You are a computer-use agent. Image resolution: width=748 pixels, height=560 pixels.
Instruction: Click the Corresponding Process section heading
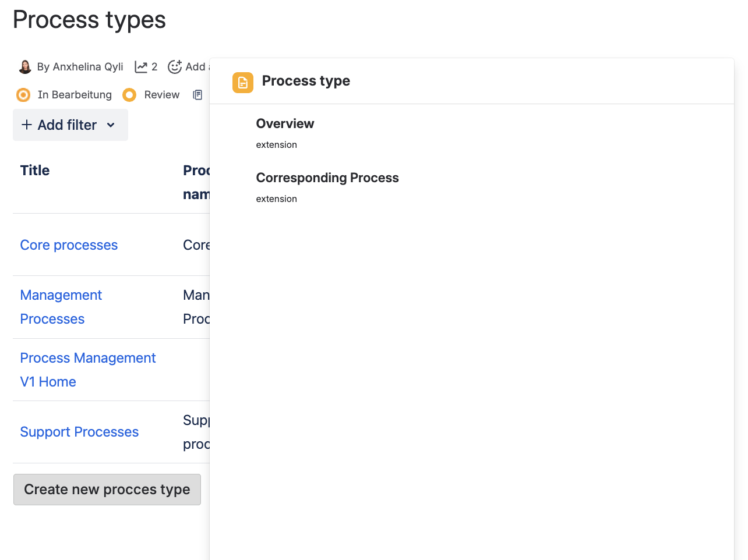(x=327, y=178)
